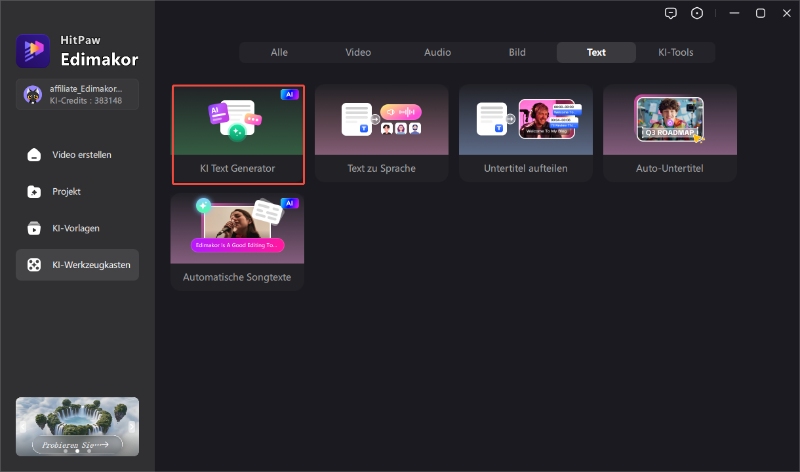Open the Projekt section
This screenshot has height=472, width=800.
coord(77,191)
